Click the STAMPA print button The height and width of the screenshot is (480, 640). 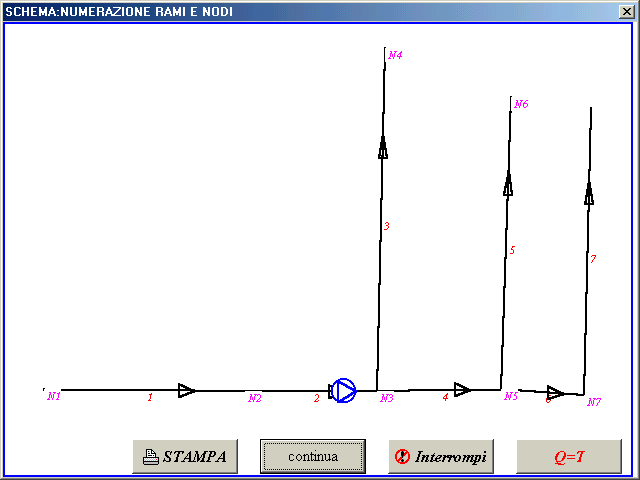[x=185, y=456]
